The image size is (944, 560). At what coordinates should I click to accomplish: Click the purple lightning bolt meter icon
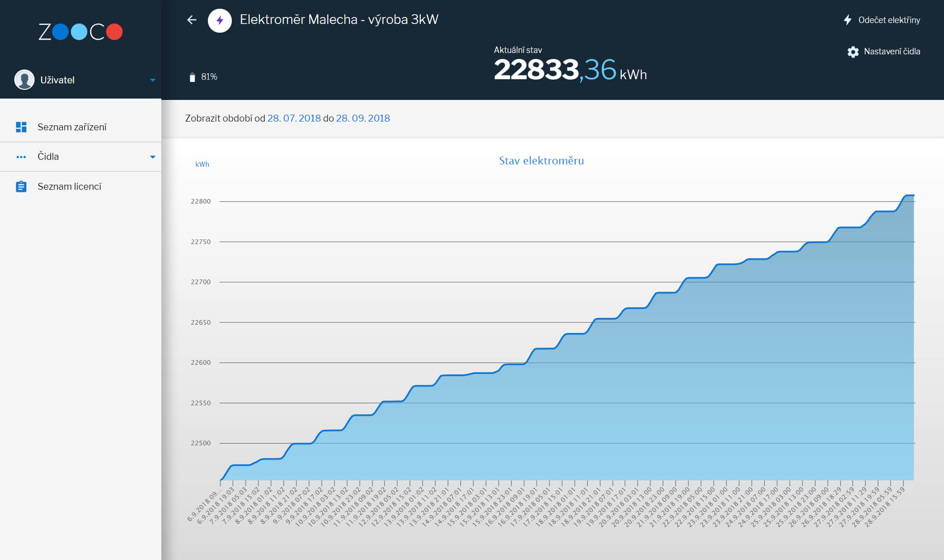(220, 20)
